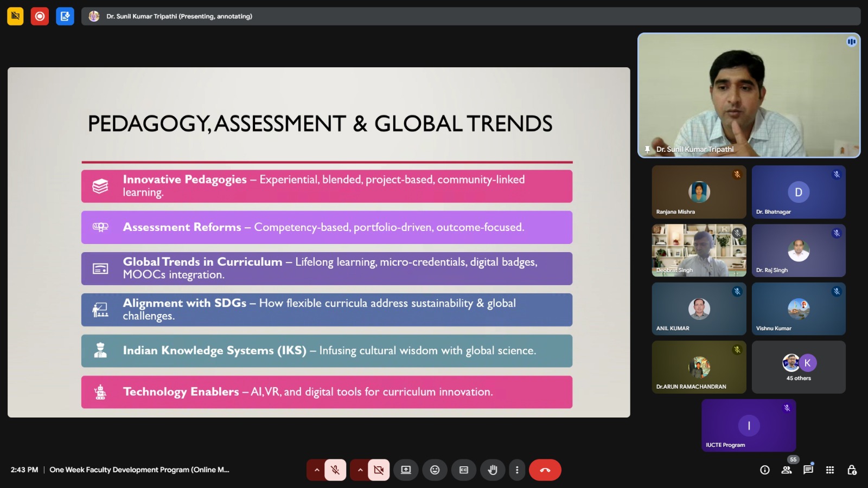Image resolution: width=868 pixels, height=488 pixels.
Task: Open the emoji reactions panel
Action: 435,470
